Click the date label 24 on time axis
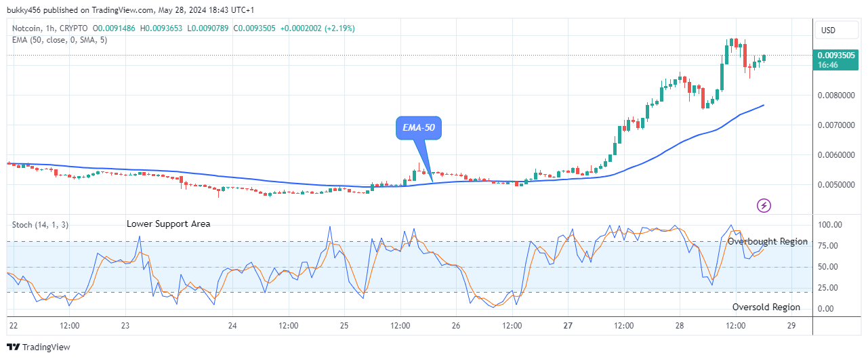This screenshot has height=359, width=868. [232, 326]
